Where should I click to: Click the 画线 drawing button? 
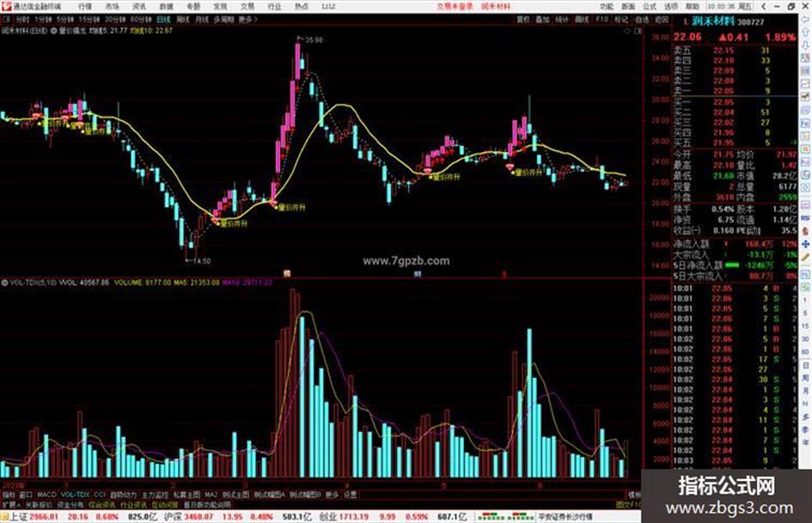coord(582,19)
